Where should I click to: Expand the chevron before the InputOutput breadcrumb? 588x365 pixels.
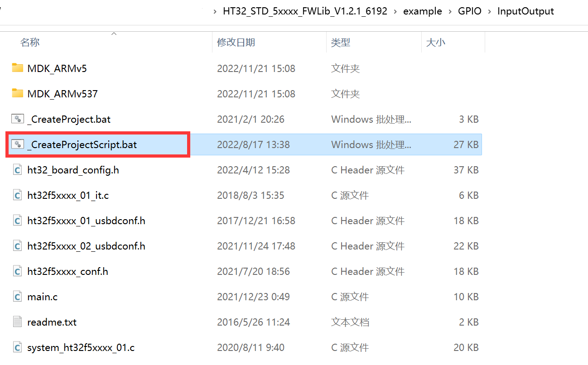tap(489, 12)
